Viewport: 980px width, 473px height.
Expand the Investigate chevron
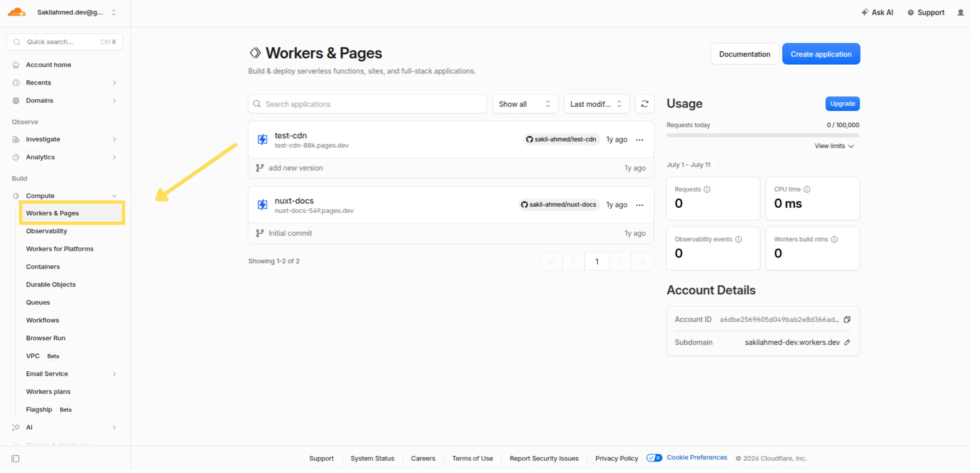coord(114,140)
